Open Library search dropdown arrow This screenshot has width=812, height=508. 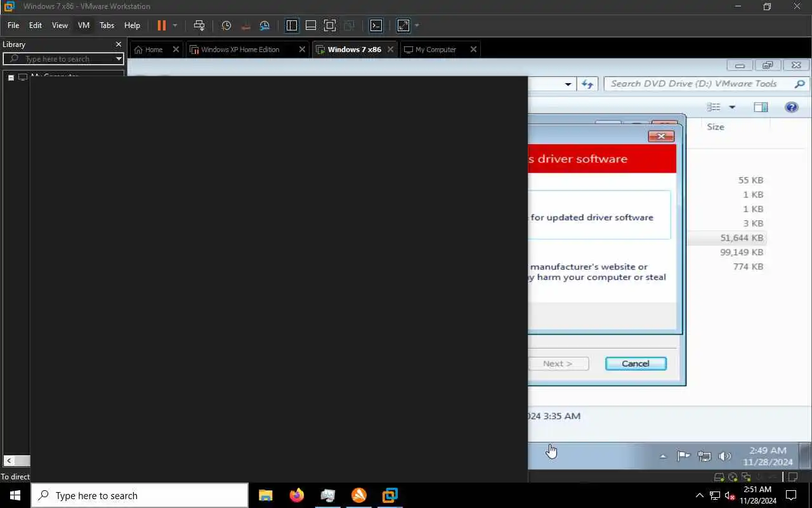119,58
